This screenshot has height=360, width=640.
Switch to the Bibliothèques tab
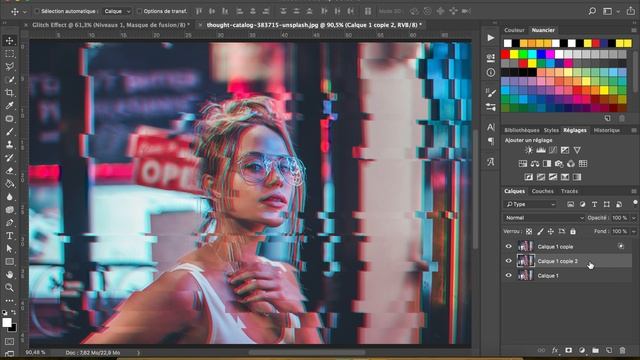(522, 130)
